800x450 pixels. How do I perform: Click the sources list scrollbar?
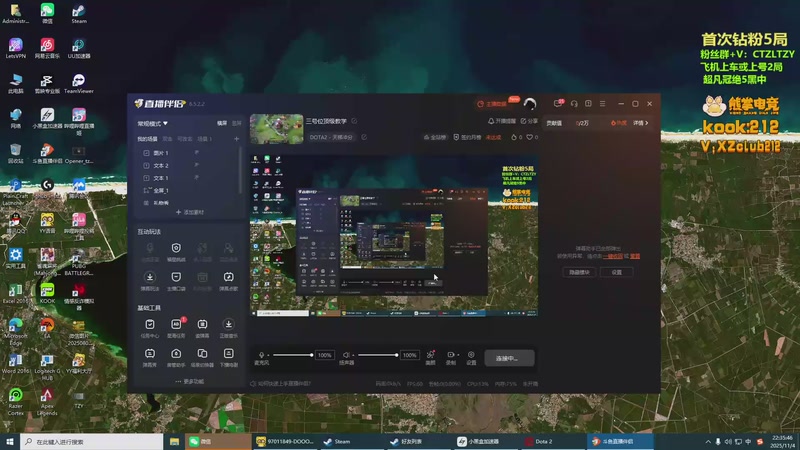coord(240,171)
